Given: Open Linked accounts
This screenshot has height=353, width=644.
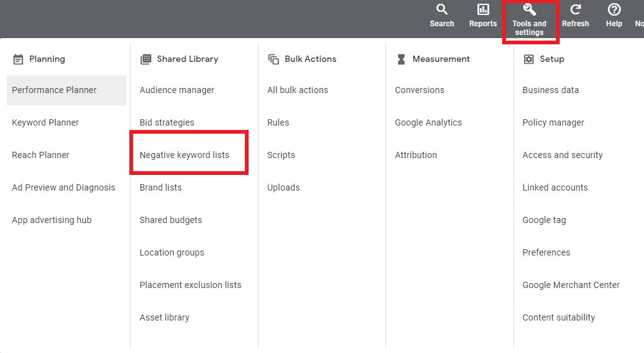Looking at the screenshot, I should (x=555, y=187).
